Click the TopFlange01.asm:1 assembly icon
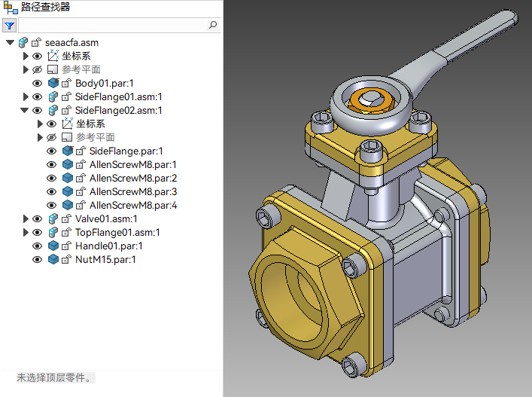 53,233
